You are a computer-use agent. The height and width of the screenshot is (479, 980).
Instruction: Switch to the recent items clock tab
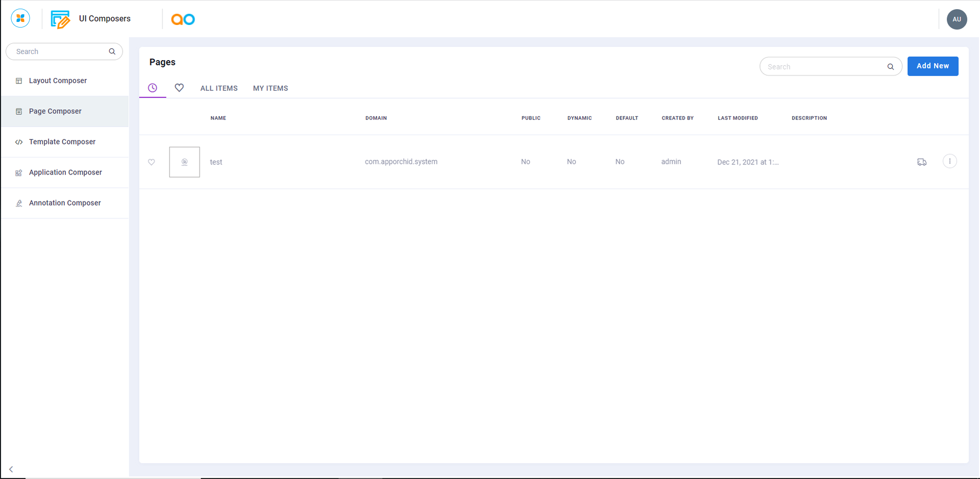153,88
